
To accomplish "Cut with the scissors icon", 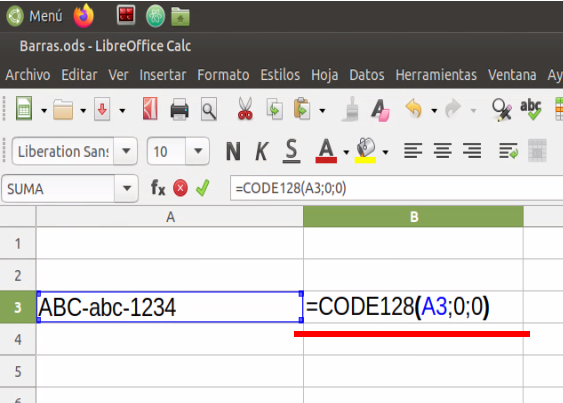I will coord(245,108).
